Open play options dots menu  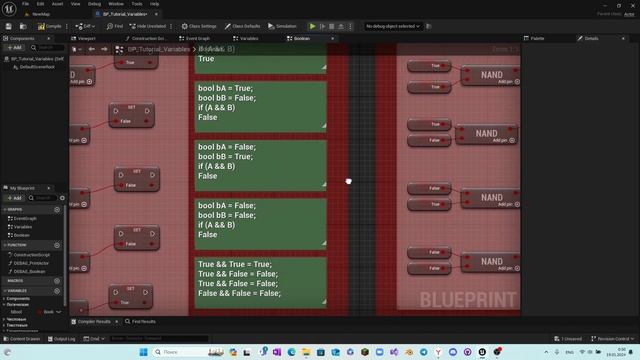(x=350, y=26)
